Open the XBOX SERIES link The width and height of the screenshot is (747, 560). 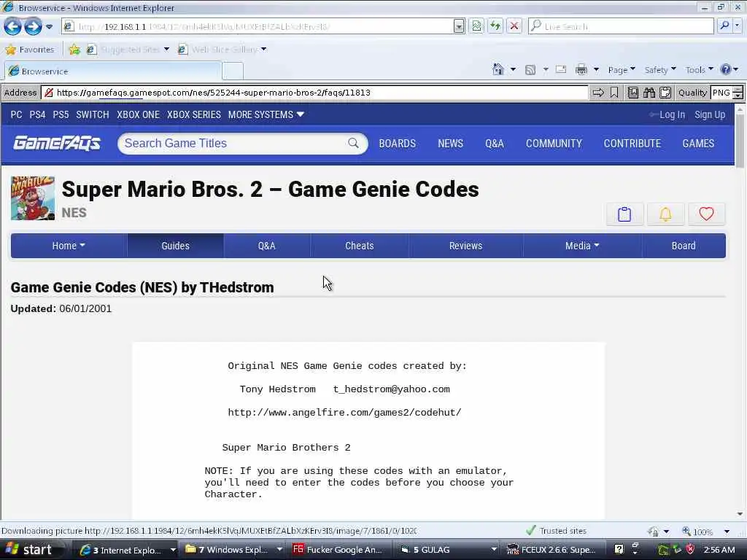pos(194,114)
